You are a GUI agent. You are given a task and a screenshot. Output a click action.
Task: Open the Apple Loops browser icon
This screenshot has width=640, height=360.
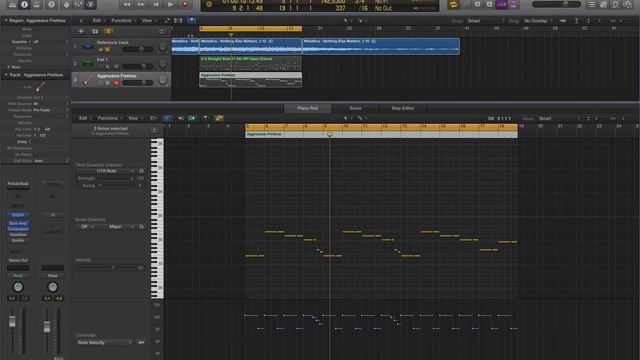(x=616, y=4)
